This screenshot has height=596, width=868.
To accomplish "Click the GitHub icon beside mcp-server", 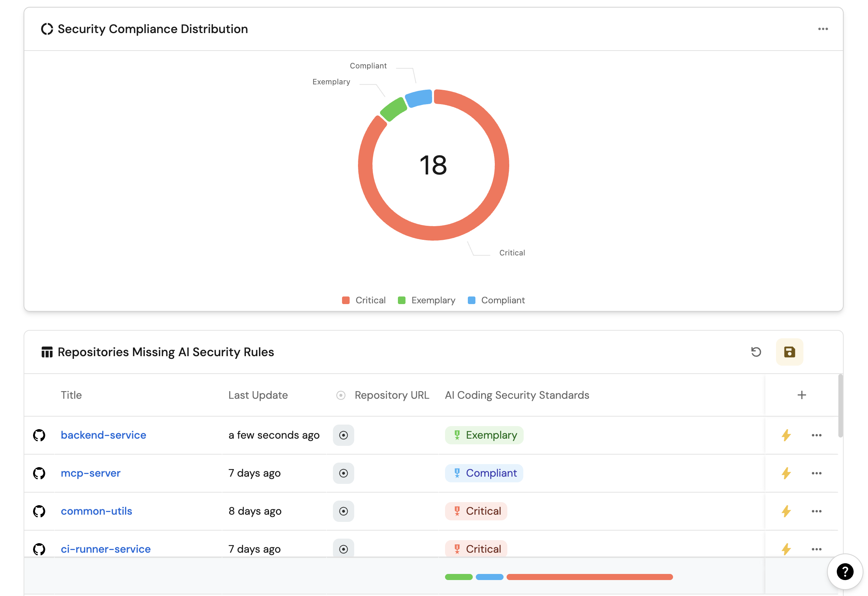I will (x=39, y=473).
